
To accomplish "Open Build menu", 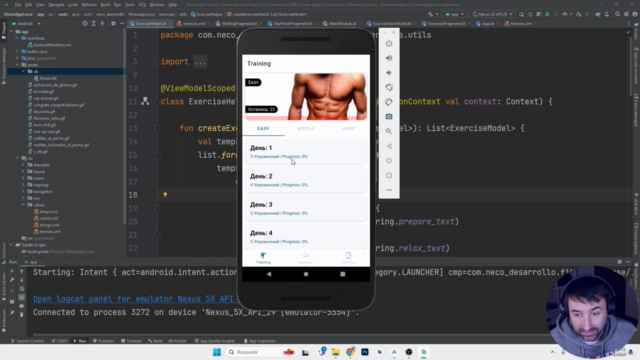I will tap(105, 5).
